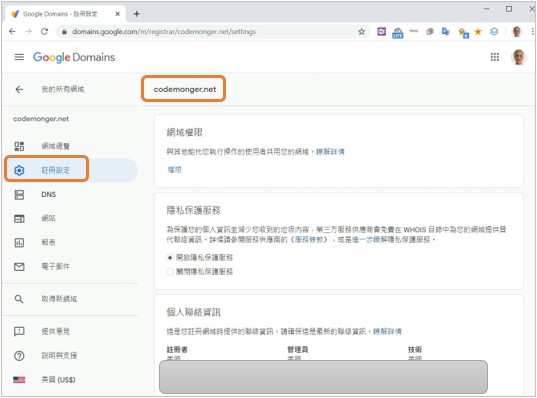The image size is (537, 398).
Task: Open the account avatar in page header
Action: (519, 57)
